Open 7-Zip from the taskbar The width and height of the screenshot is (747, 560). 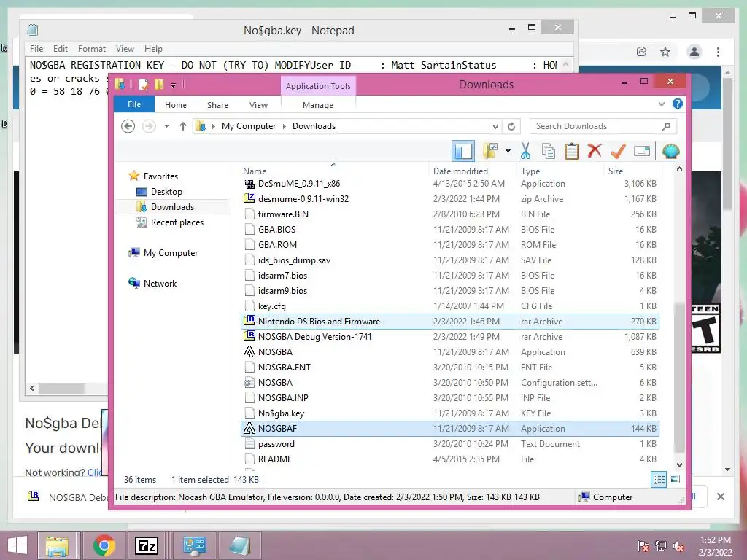click(146, 545)
